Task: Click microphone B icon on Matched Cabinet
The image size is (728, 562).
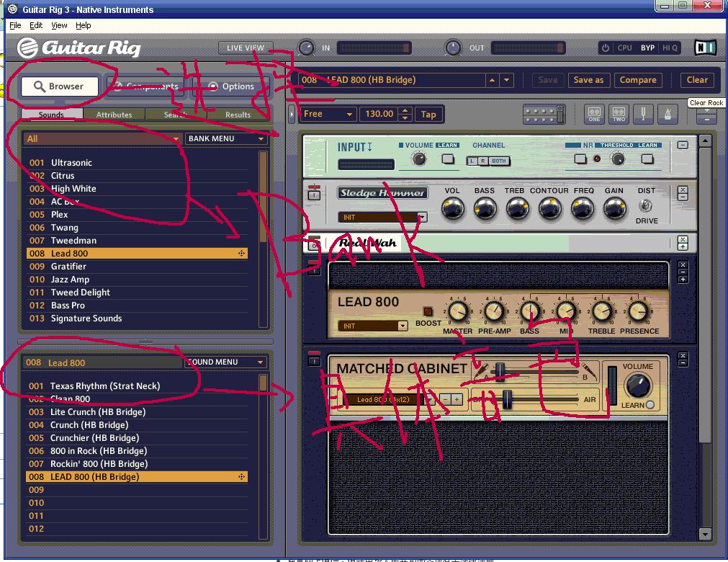Action: click(x=589, y=372)
